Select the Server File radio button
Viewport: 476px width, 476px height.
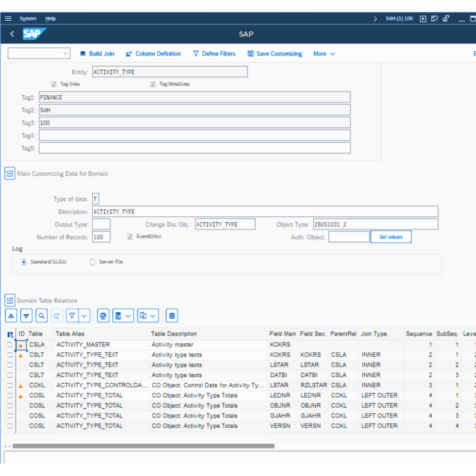tap(92, 262)
